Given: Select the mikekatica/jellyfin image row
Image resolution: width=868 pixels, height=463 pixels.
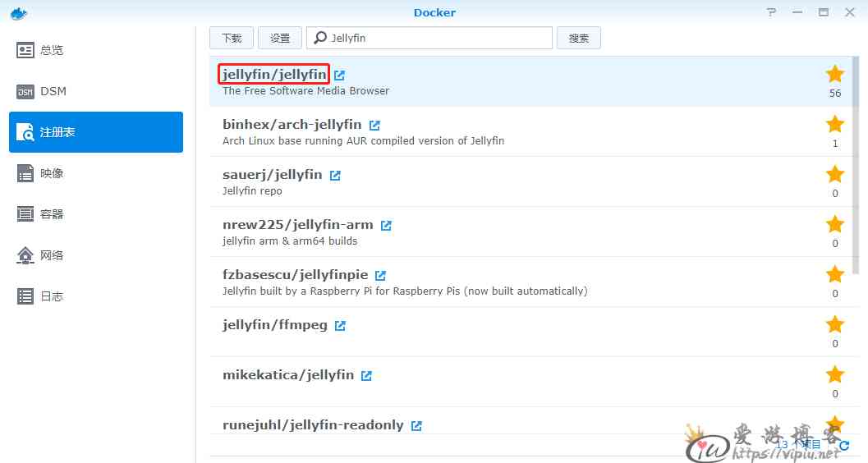Looking at the screenshot, I should pyautogui.click(x=531, y=382).
